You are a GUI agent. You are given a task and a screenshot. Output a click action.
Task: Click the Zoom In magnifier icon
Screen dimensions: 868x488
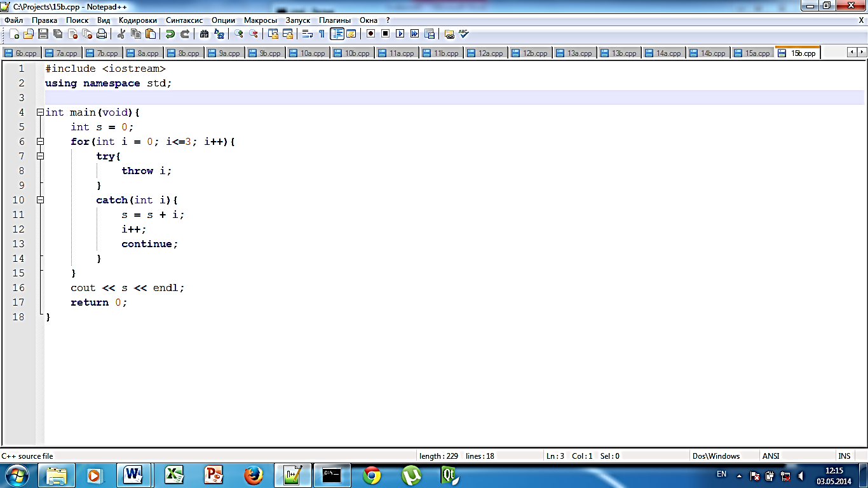point(239,34)
